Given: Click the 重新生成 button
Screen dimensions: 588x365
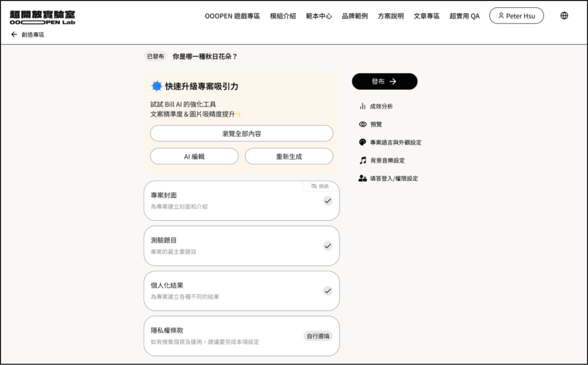Looking at the screenshot, I should point(289,156).
